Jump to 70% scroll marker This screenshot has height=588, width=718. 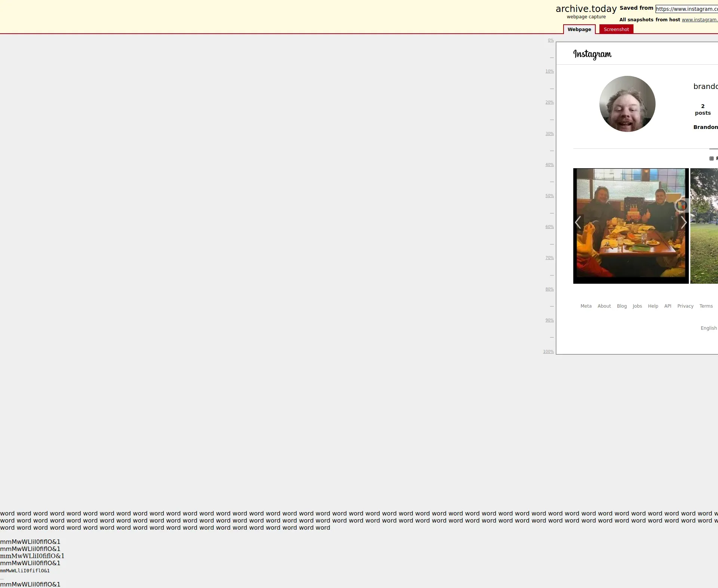[x=549, y=258]
